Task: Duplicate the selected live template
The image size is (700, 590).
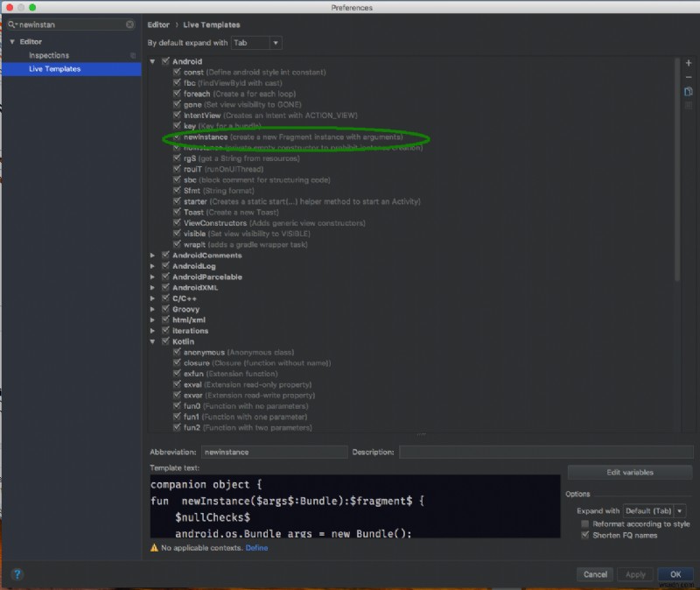Action: 689,90
